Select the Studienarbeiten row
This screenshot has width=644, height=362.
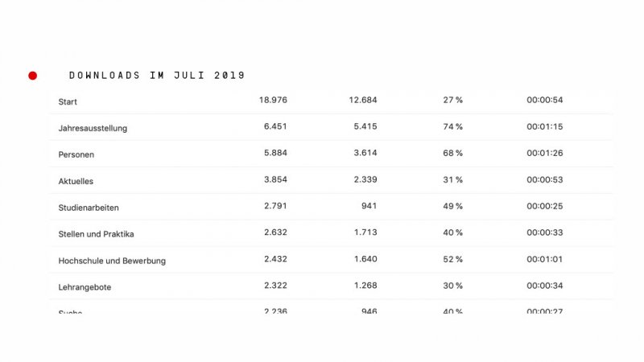pyautogui.click(x=89, y=208)
